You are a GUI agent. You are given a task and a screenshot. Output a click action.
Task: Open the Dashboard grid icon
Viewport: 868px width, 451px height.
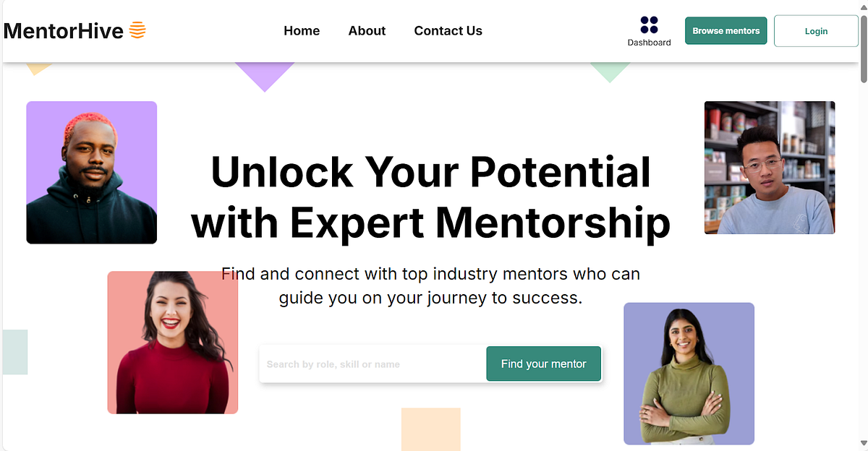[649, 24]
